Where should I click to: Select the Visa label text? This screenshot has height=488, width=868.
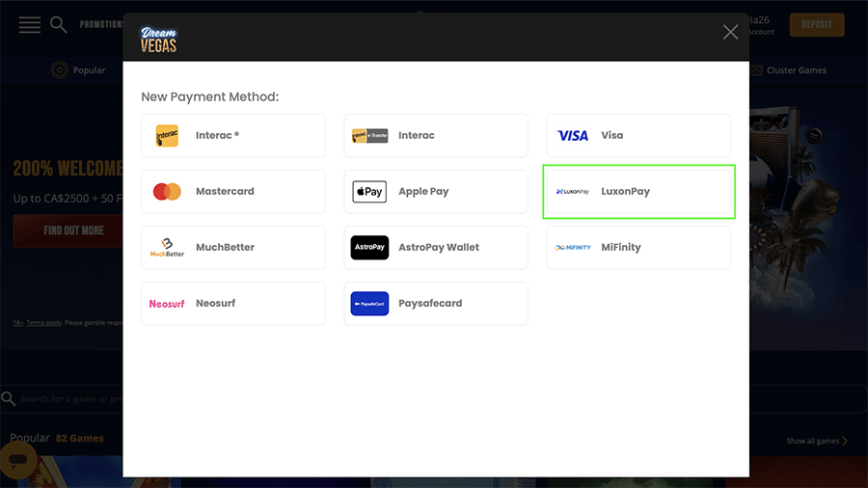(x=612, y=135)
